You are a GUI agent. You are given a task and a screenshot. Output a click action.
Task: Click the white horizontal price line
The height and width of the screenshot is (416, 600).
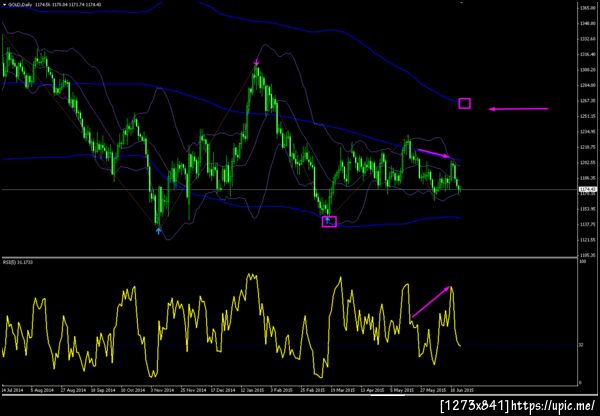289,189
